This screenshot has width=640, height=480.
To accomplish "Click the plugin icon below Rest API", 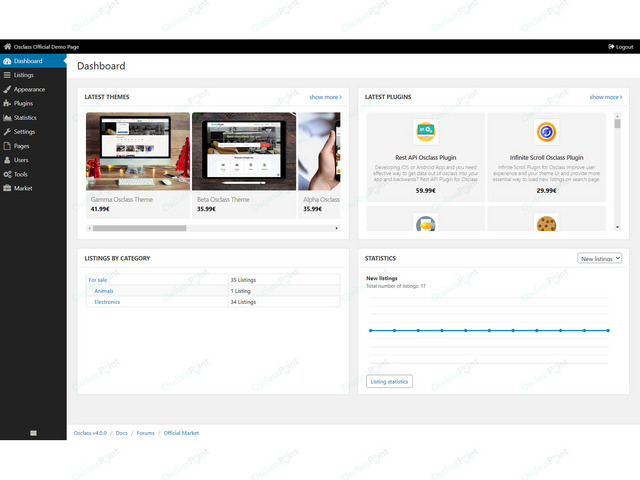I will [425, 223].
